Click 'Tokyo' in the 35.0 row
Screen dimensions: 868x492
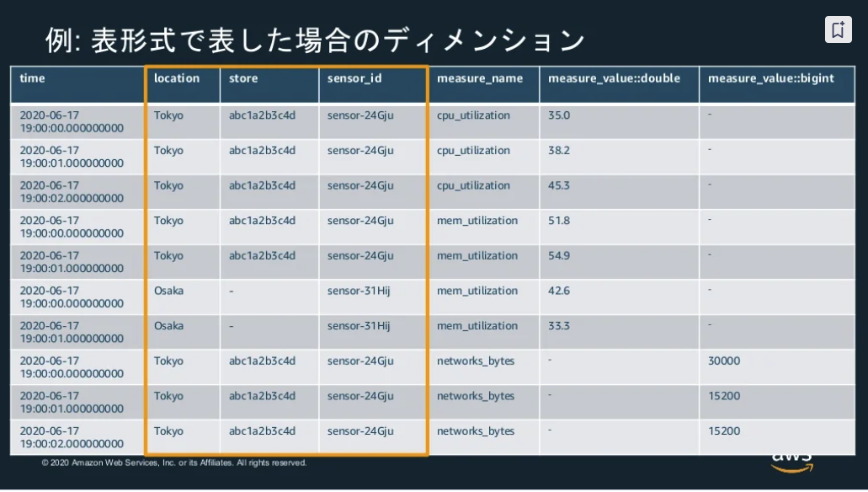click(168, 115)
